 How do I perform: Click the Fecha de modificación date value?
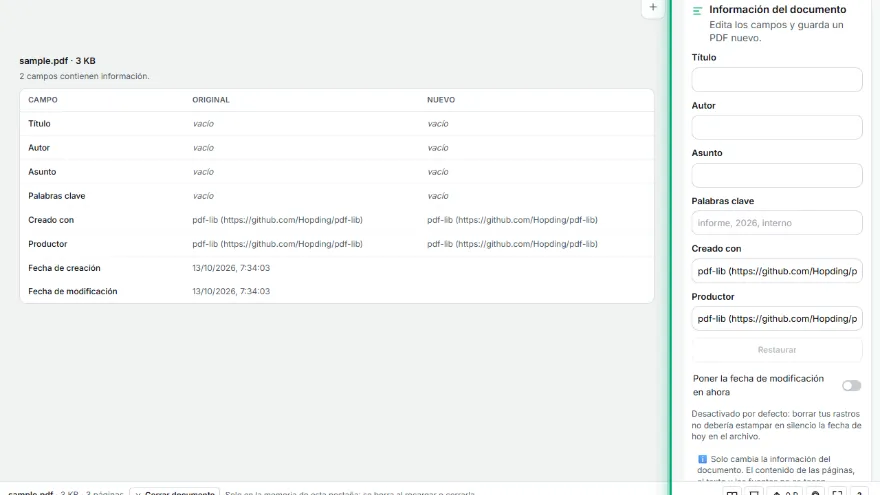(x=231, y=291)
